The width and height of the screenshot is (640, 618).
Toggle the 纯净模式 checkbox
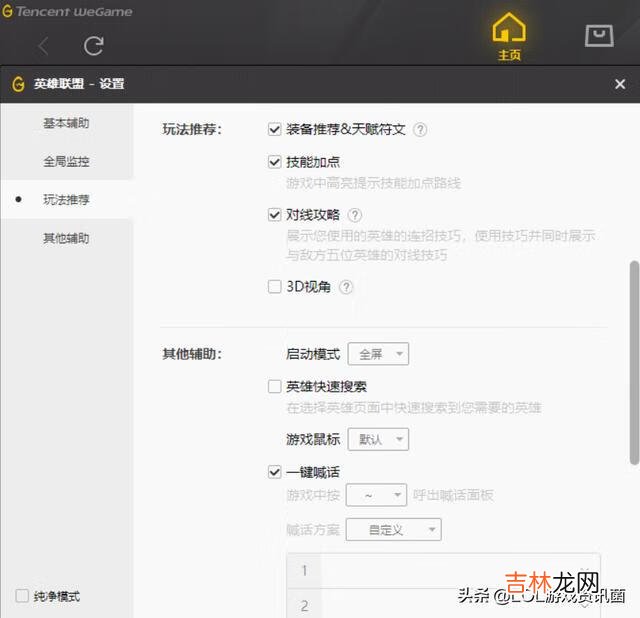click(22, 596)
